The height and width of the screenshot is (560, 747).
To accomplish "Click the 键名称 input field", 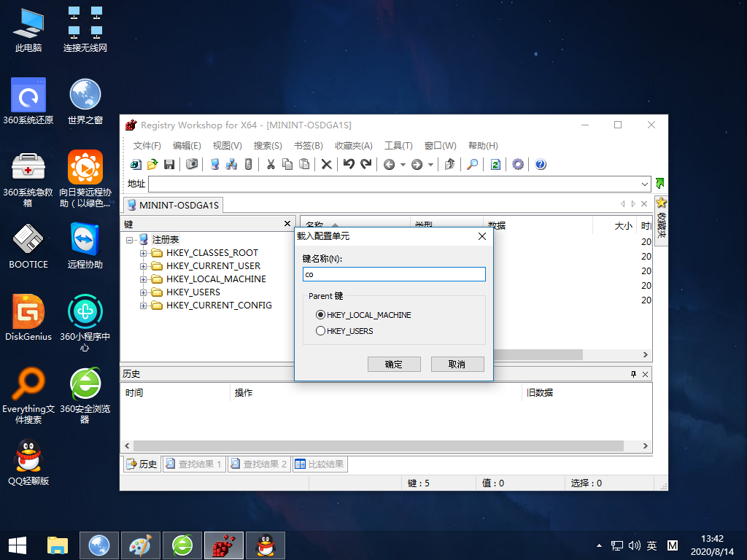I will pos(394,274).
